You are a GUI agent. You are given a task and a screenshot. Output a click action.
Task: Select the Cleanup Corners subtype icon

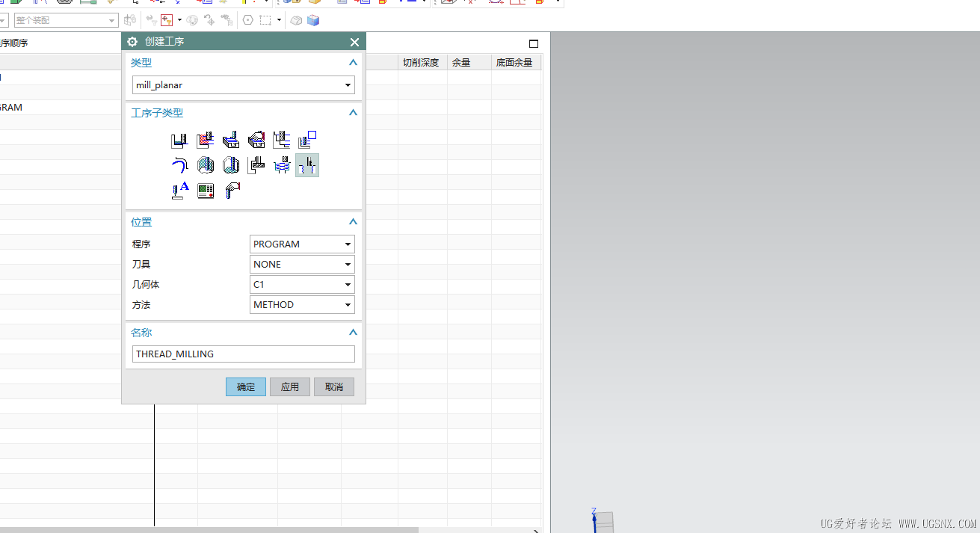179,165
